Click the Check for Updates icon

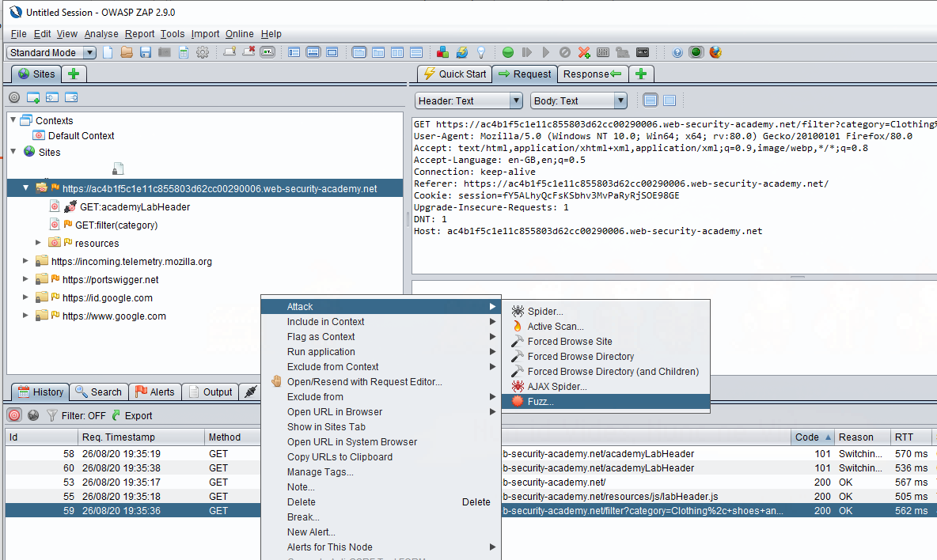(462, 52)
